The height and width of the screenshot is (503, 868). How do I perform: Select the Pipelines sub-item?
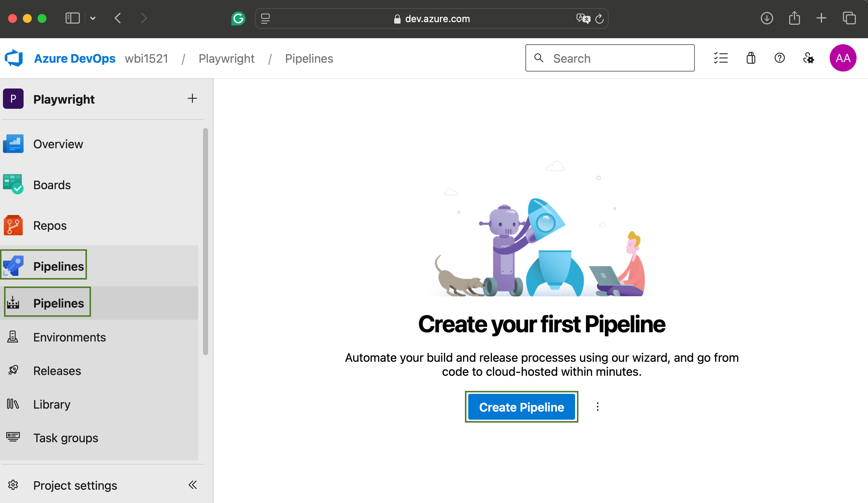click(x=99, y=303)
